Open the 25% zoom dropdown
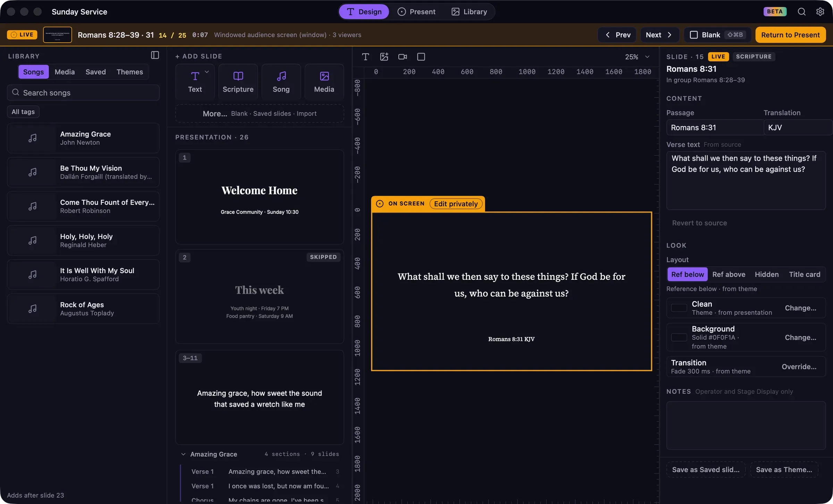The height and width of the screenshot is (504, 833). click(637, 57)
